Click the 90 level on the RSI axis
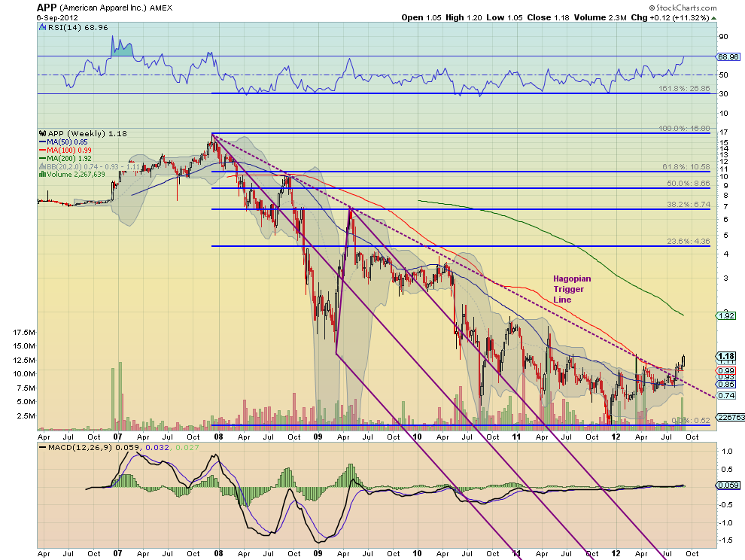This screenshot has width=745, height=560. point(723,37)
